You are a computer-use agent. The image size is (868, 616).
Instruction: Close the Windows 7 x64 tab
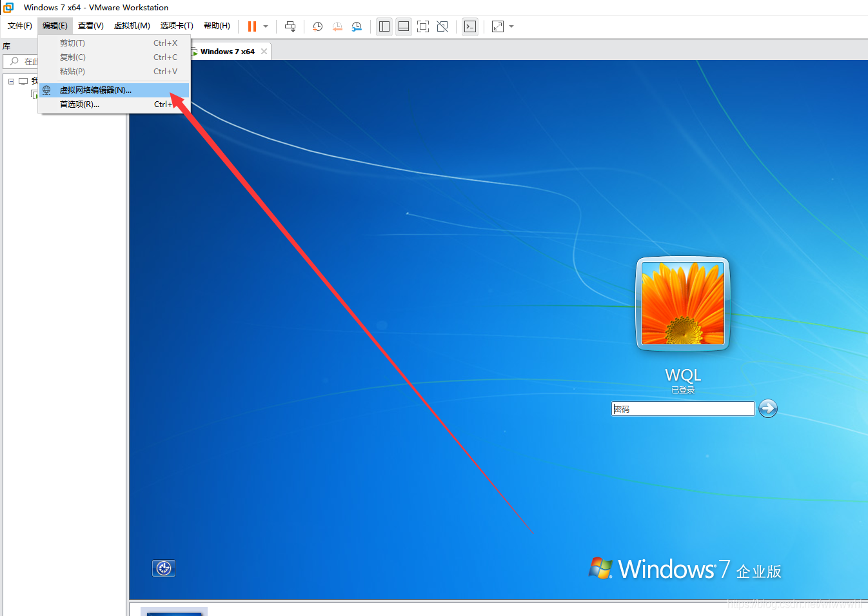(264, 52)
